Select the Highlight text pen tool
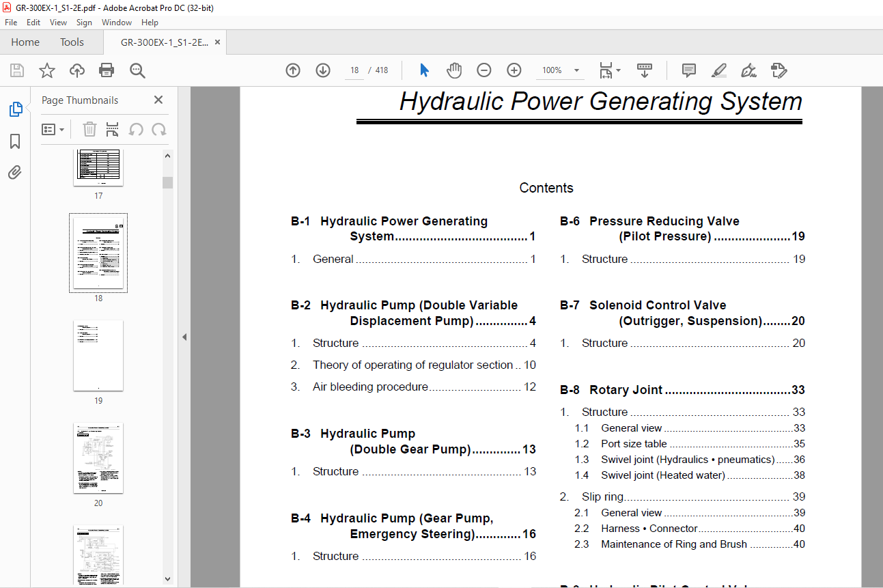The image size is (883, 588). (x=718, y=70)
